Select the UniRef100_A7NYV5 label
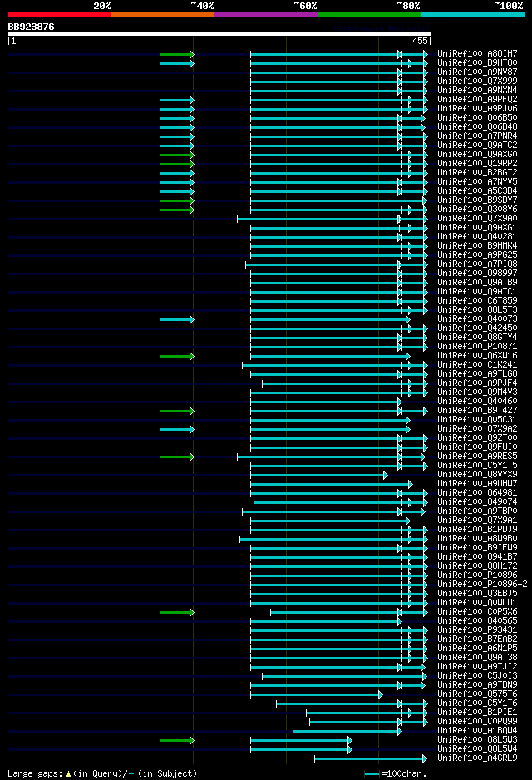Screen dimensions: 532x780 pyautogui.click(x=477, y=182)
